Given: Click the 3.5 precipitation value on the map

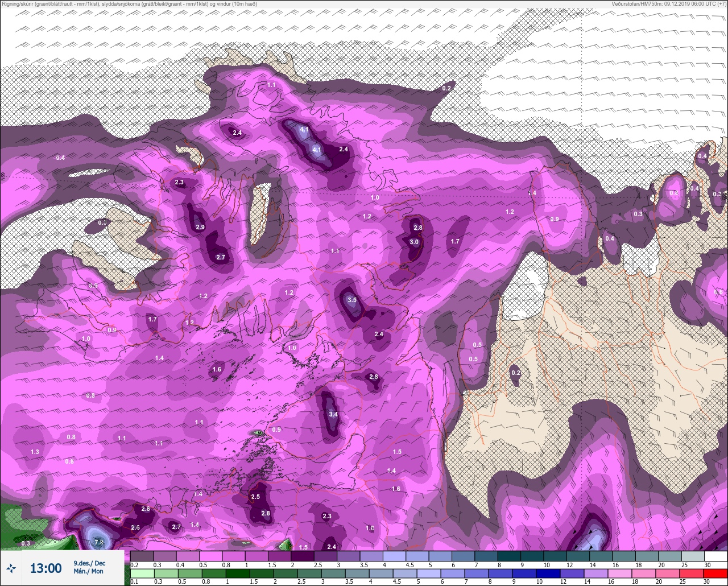Looking at the screenshot, I should pyautogui.click(x=352, y=300).
